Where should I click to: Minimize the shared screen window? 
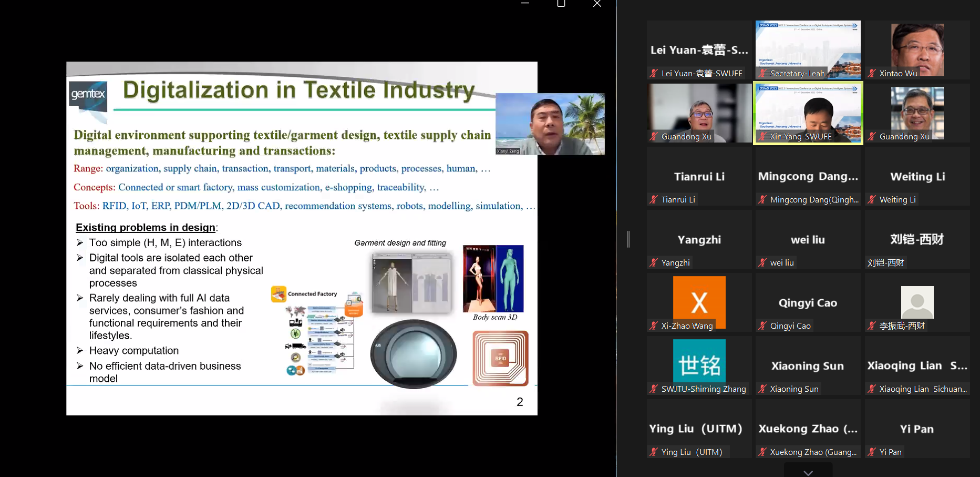click(x=525, y=4)
